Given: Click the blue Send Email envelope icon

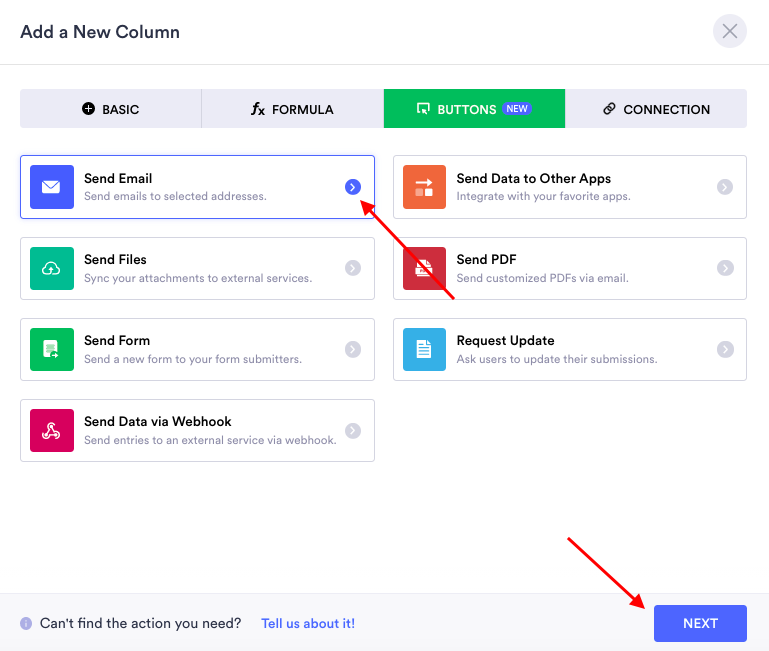Looking at the screenshot, I should point(52,187).
